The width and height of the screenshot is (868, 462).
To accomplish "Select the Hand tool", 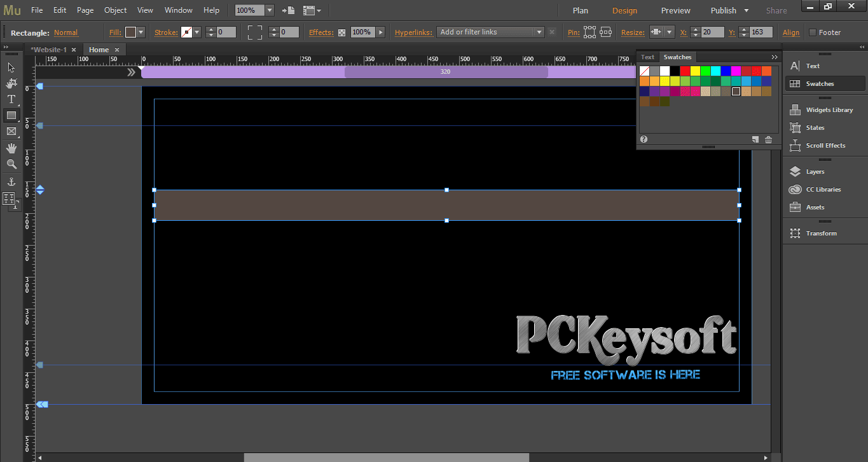I will [x=11, y=148].
